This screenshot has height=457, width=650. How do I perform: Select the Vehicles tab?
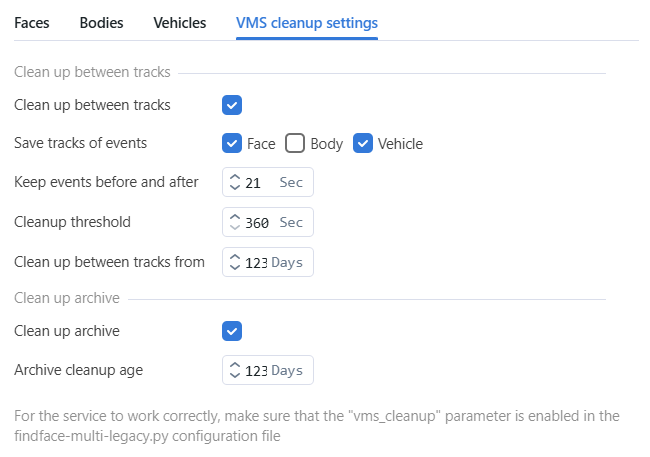[180, 22]
